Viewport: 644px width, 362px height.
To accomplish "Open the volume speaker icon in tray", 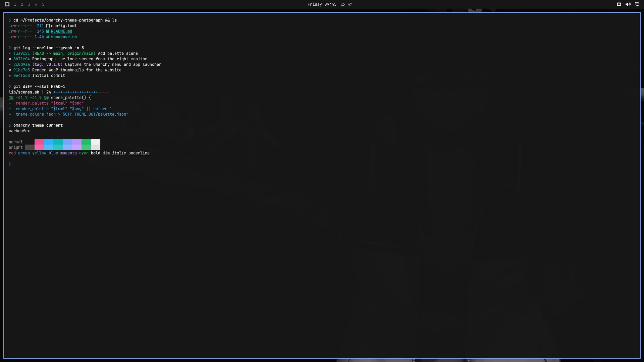I will tap(628, 4).
